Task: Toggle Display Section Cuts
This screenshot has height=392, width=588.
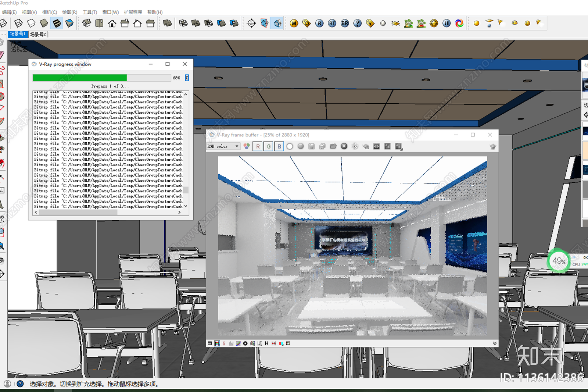Action: point(277,23)
